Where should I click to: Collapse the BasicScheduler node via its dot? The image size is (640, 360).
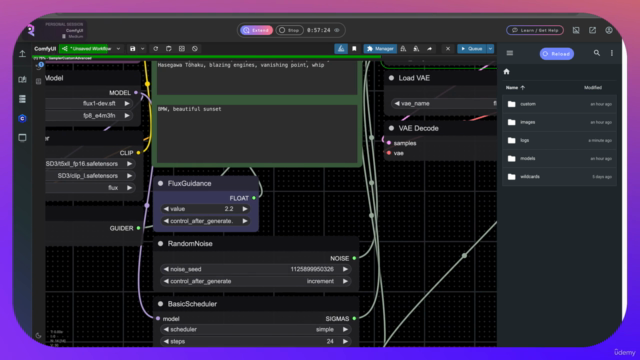[x=160, y=304]
